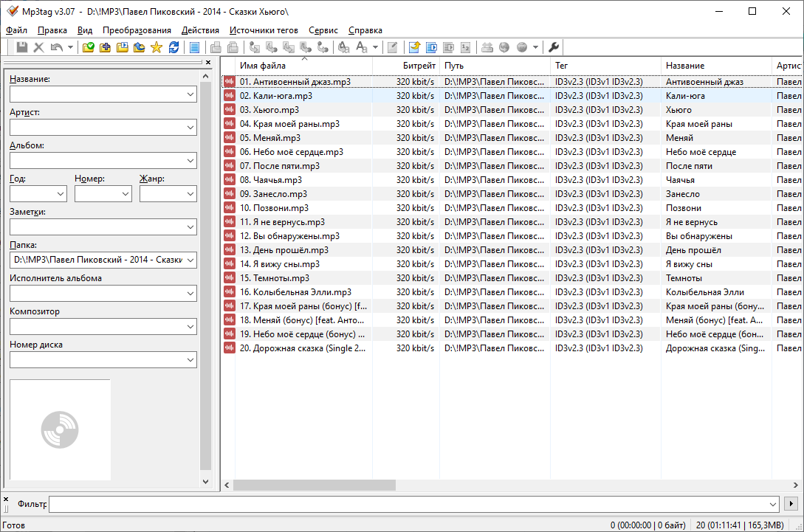This screenshot has width=804, height=532.
Task: Click the Extended tags pencil icon
Action: pyautogui.click(x=392, y=47)
